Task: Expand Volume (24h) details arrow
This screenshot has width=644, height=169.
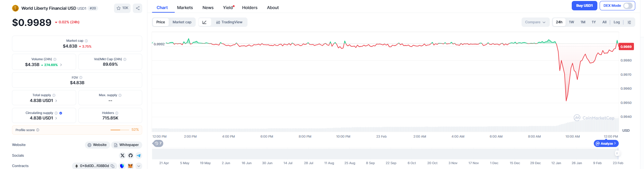Action: click(61, 65)
